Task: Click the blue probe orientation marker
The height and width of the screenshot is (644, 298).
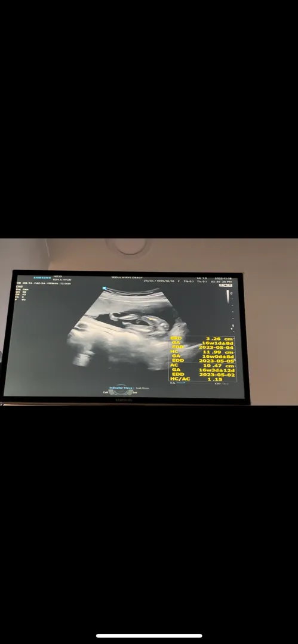Action: point(105,289)
